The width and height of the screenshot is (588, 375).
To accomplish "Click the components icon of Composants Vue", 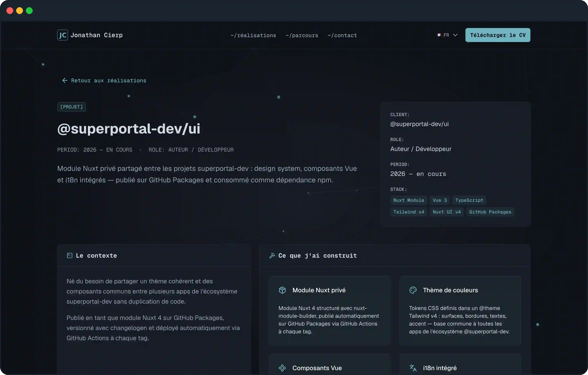I will click(x=282, y=368).
